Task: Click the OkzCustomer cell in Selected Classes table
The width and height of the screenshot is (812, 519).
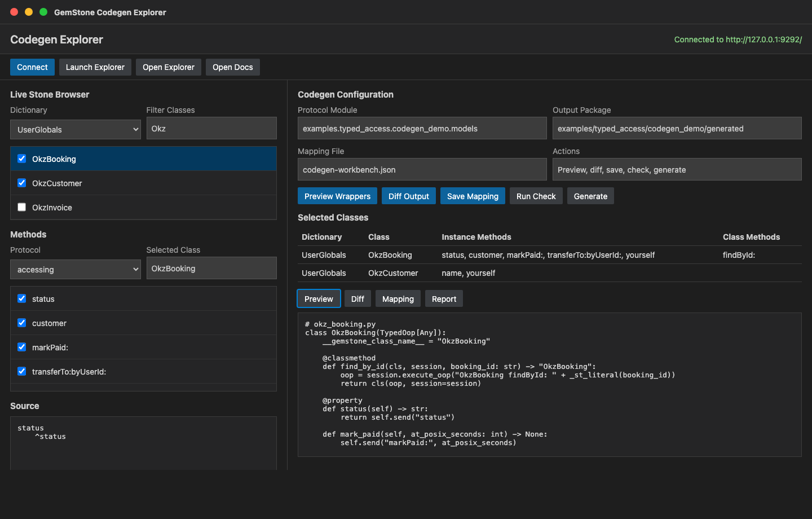Action: tap(393, 273)
